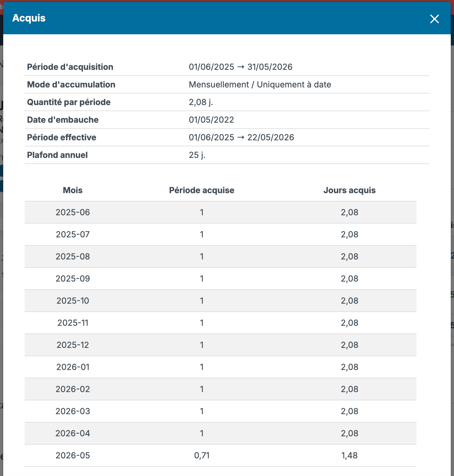Click the Plafond annuel label
The height and width of the screenshot is (476, 454).
tap(57, 155)
